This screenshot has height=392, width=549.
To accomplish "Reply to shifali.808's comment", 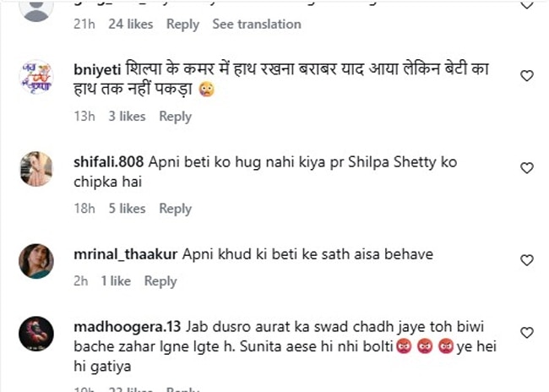I will click(175, 209).
